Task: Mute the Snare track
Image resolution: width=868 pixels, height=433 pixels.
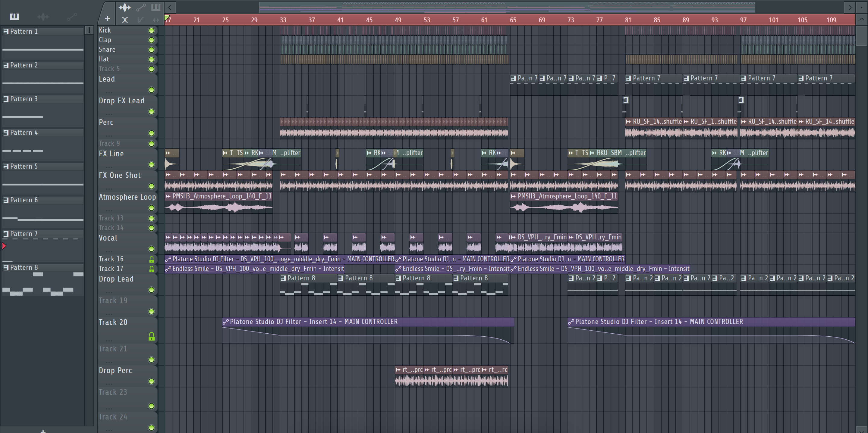Action: (152, 50)
